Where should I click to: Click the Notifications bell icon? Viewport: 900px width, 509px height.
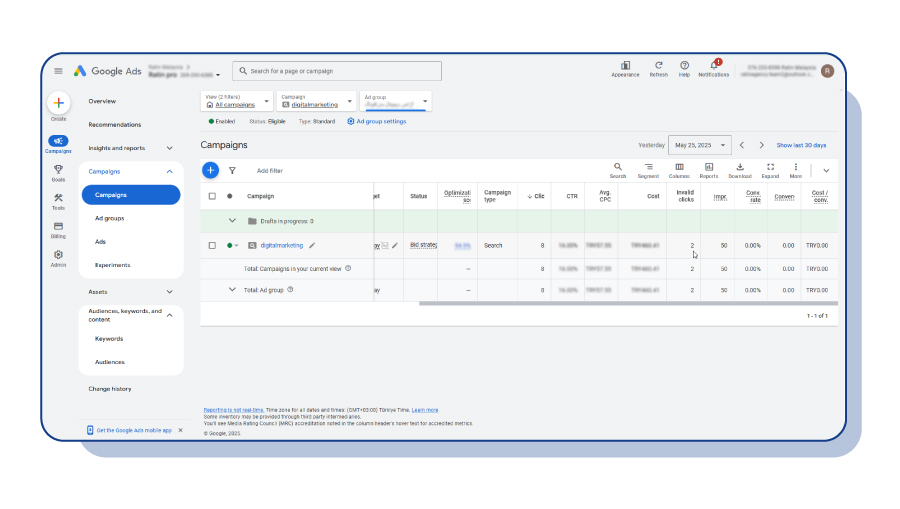click(713, 65)
